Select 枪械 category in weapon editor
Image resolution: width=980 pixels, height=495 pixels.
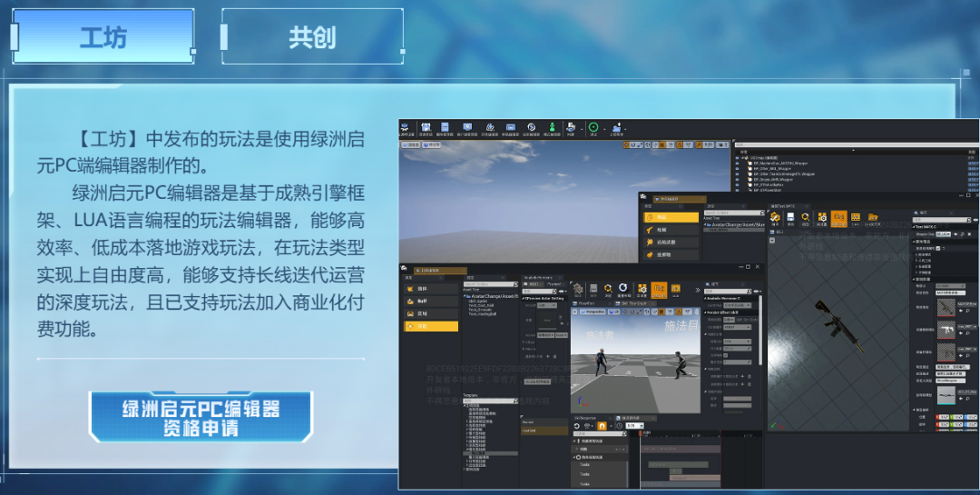(671, 230)
